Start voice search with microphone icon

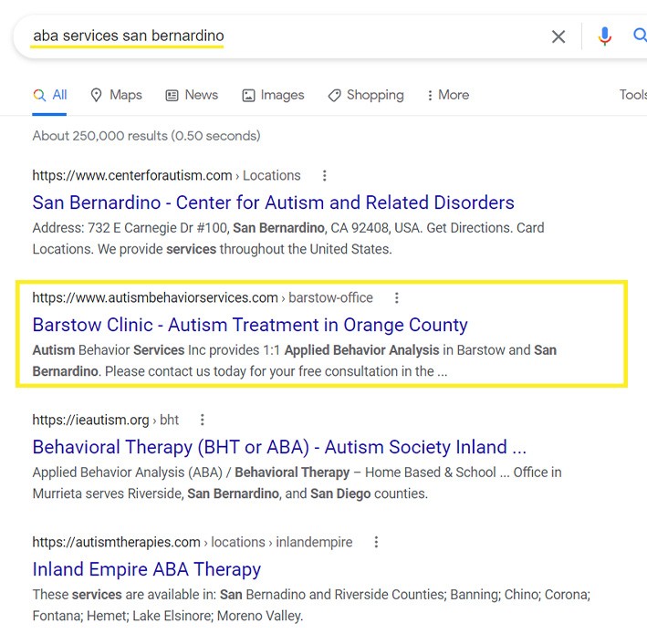coord(604,36)
